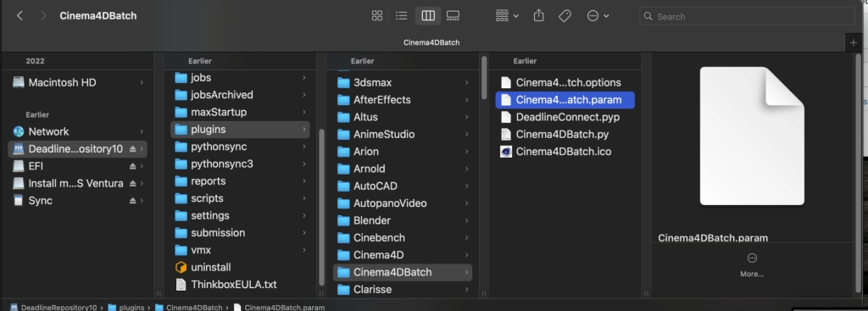868x311 pixels.
Task: Open the reports folder
Action: tap(240, 181)
